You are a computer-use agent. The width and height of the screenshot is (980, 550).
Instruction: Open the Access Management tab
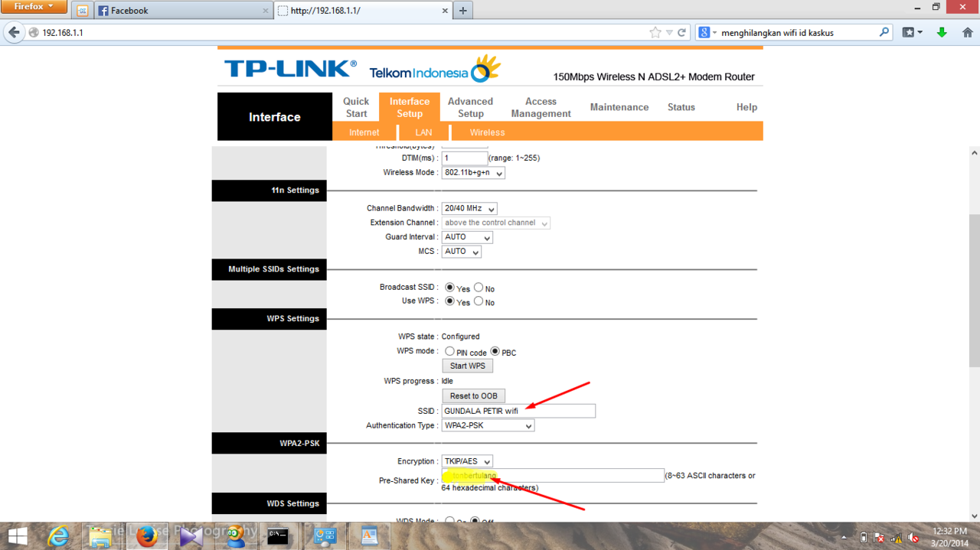tap(541, 107)
